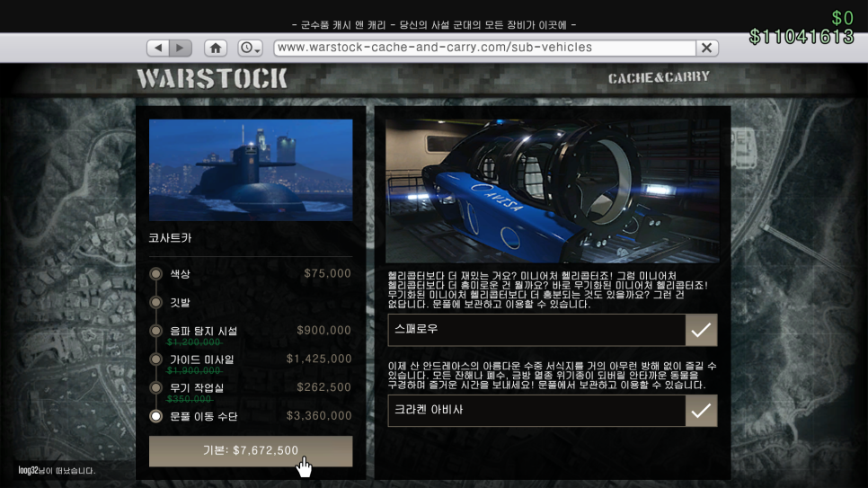Click the Avisa submersible preview image
Viewport: 868px width, 488px height.
[x=553, y=191]
